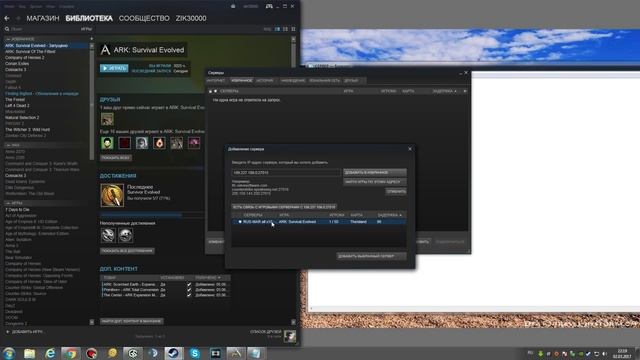
Task: Click Добавить игру link at bottom left
Action: [x=24, y=332]
